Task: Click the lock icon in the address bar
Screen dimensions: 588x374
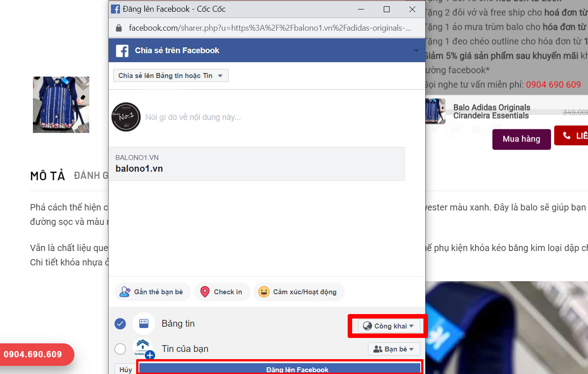Action: [119, 28]
